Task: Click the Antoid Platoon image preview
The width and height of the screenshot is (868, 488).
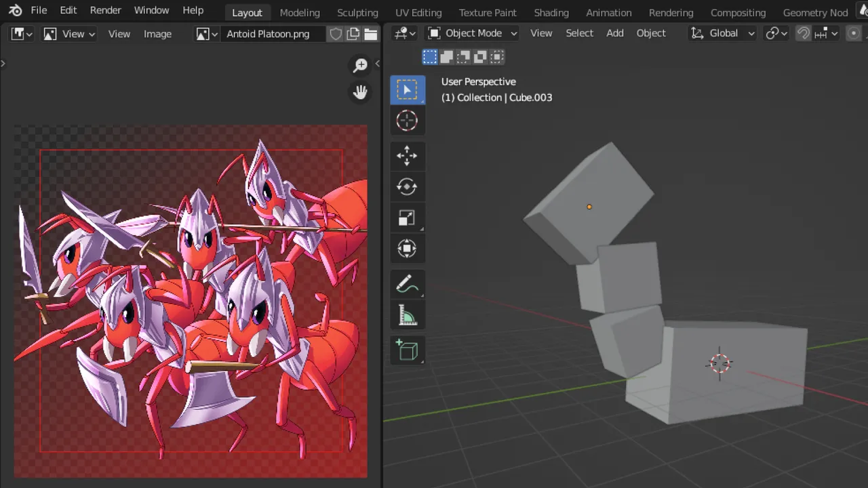Action: [191, 301]
